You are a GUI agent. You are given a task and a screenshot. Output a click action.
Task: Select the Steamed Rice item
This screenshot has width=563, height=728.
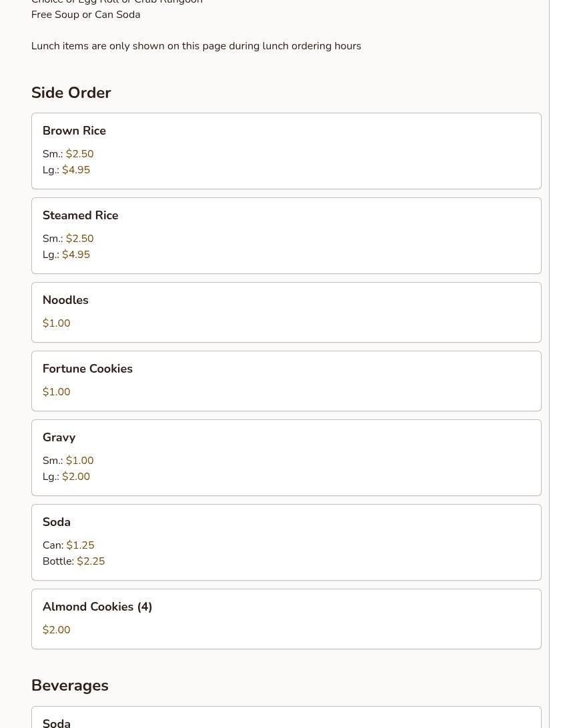(x=80, y=216)
